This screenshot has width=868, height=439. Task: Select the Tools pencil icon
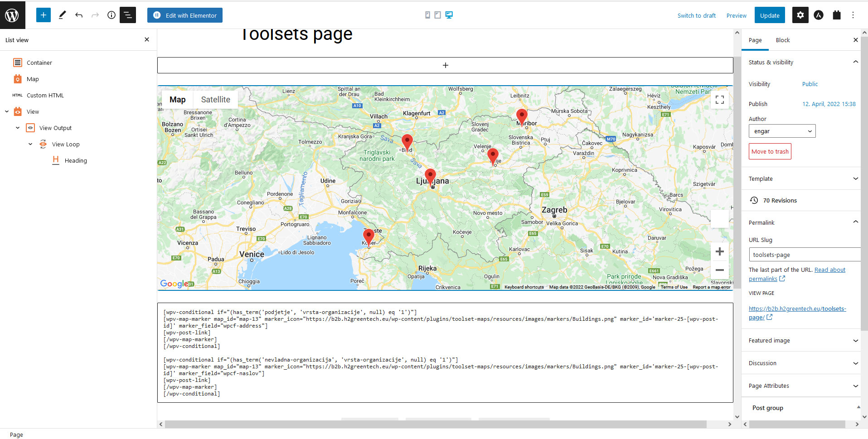pos(63,15)
